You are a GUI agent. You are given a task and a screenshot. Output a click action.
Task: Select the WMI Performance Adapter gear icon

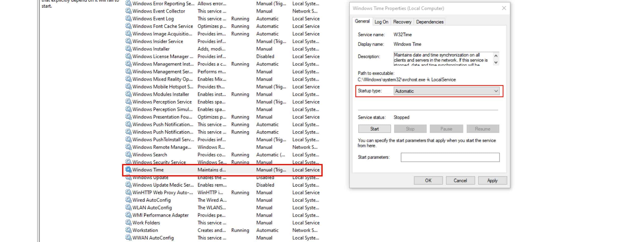pyautogui.click(x=129, y=215)
